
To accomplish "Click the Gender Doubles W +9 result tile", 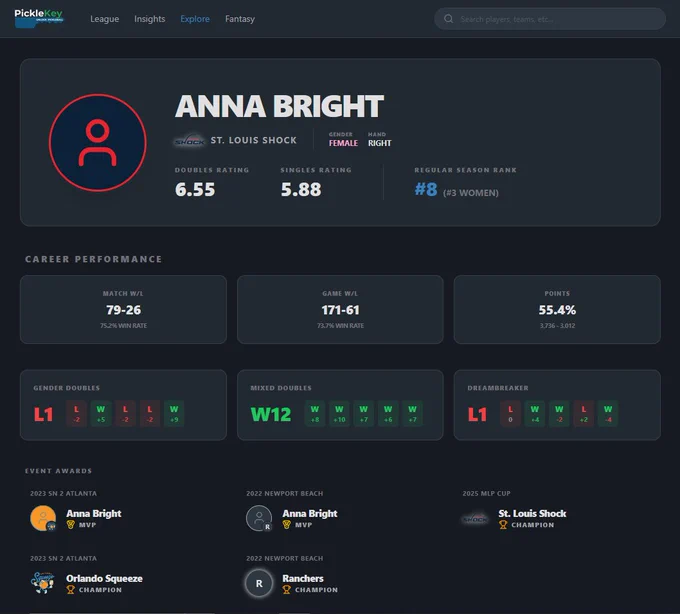I will coord(174,414).
